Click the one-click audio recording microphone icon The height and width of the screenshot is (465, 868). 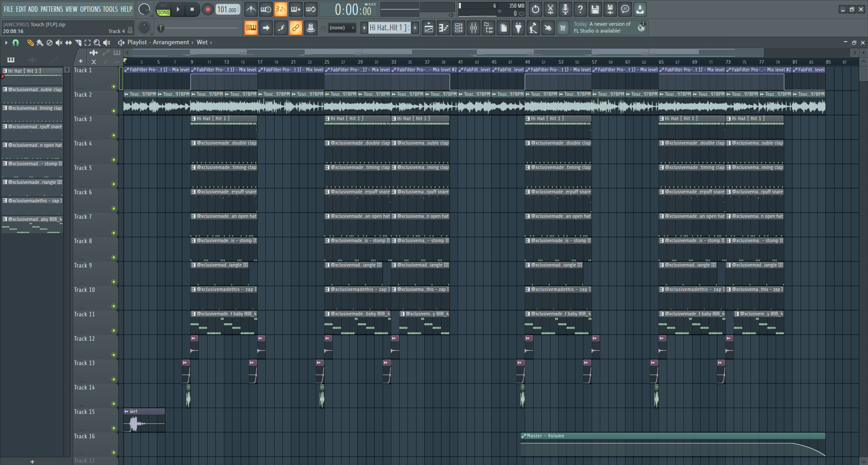coord(565,9)
